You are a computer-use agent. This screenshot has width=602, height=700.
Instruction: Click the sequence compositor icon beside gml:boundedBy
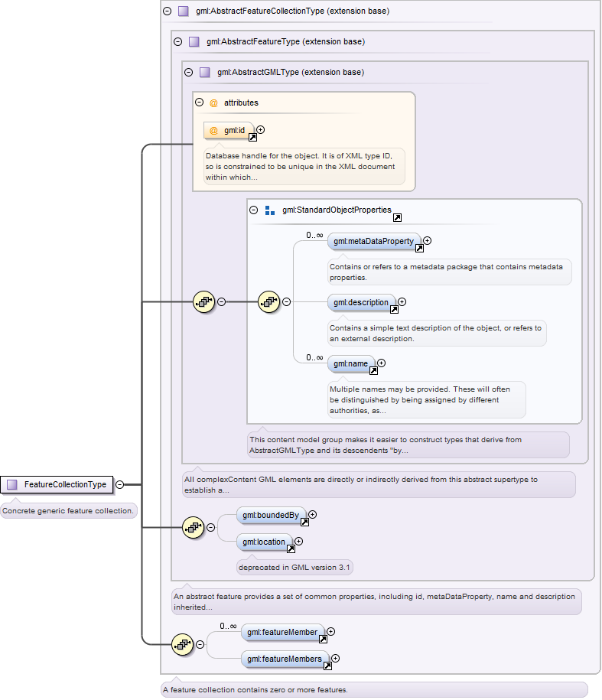[x=194, y=528]
